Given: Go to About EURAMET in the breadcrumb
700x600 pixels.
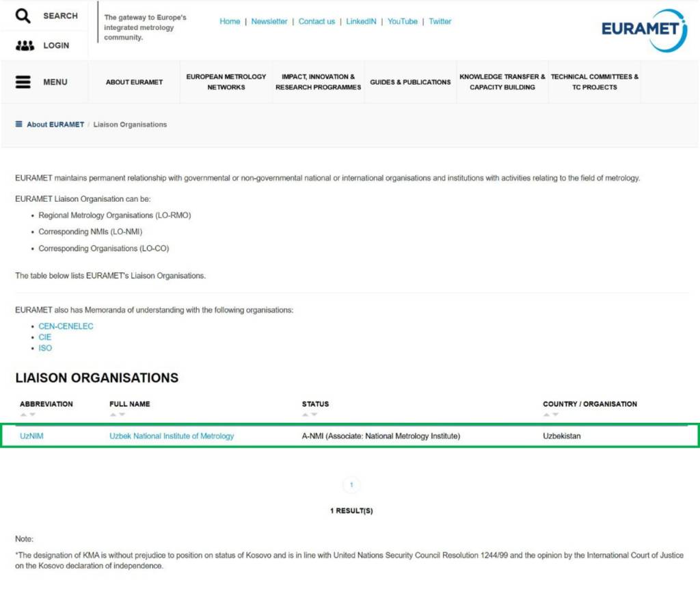Looking at the screenshot, I should [55, 125].
